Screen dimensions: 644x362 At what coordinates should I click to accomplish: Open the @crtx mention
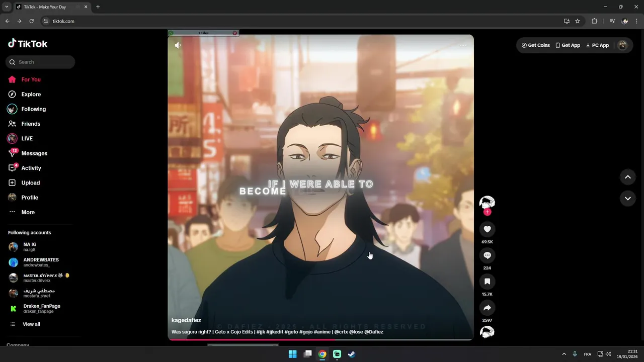341,332
